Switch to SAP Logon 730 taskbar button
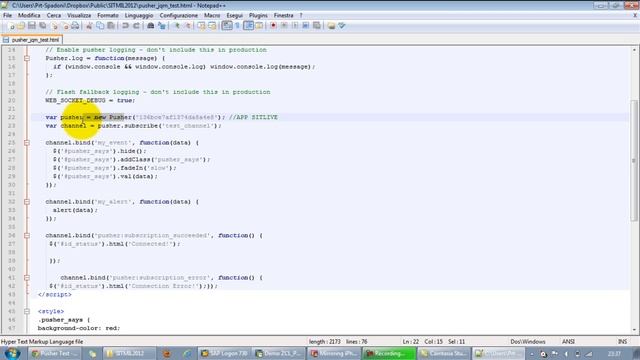This screenshot has width=640, height=360. tap(224, 353)
